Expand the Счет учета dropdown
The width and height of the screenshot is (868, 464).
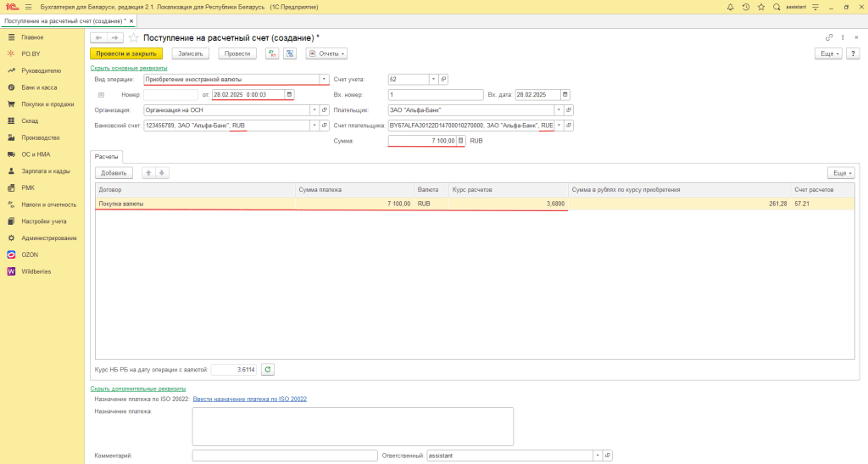[x=433, y=79]
